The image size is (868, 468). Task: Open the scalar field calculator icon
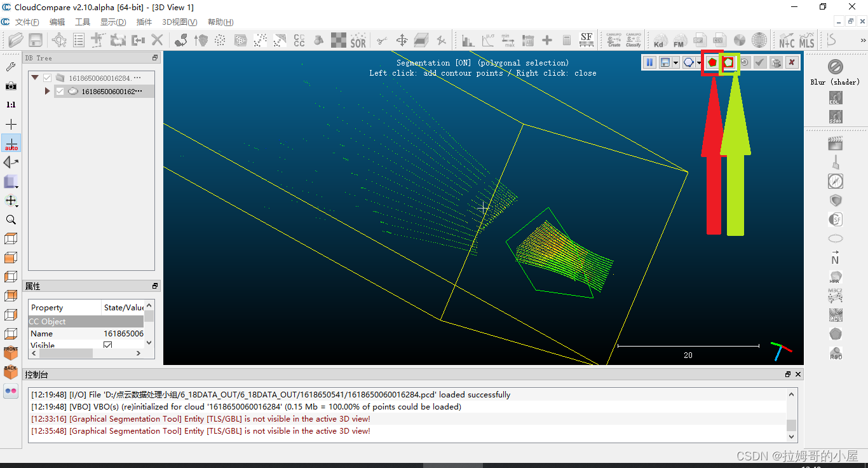pyautogui.click(x=567, y=40)
